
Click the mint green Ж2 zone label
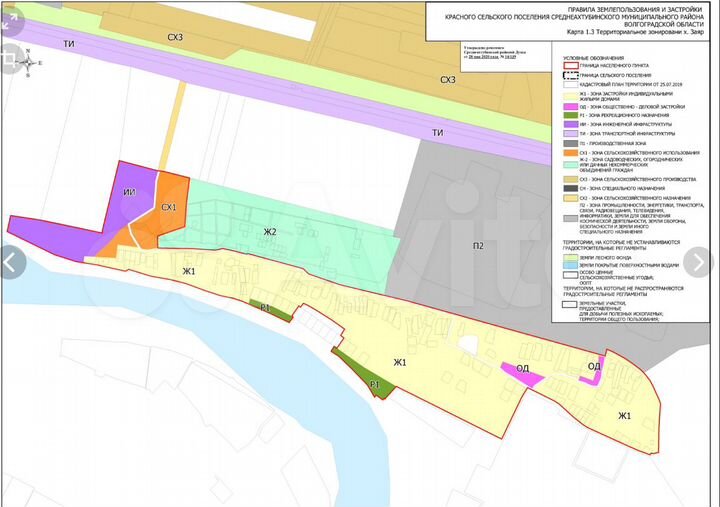[269, 234]
